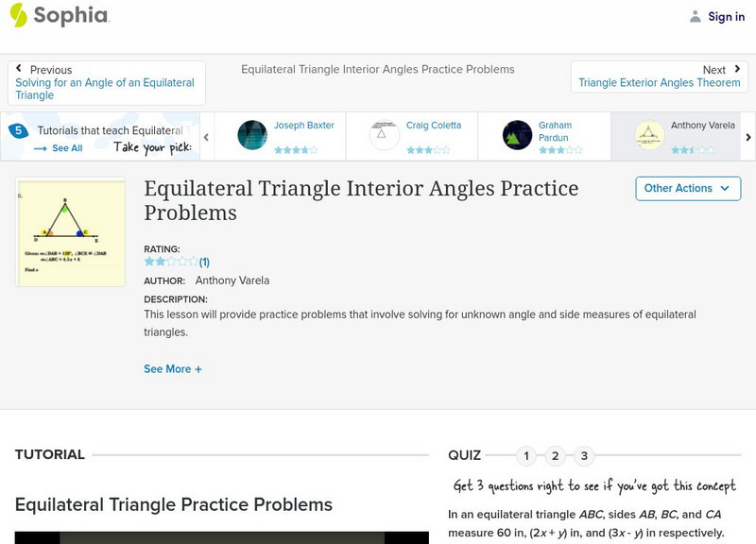Click the star rating under RATING
This screenshot has width=756, height=544.
[171, 262]
